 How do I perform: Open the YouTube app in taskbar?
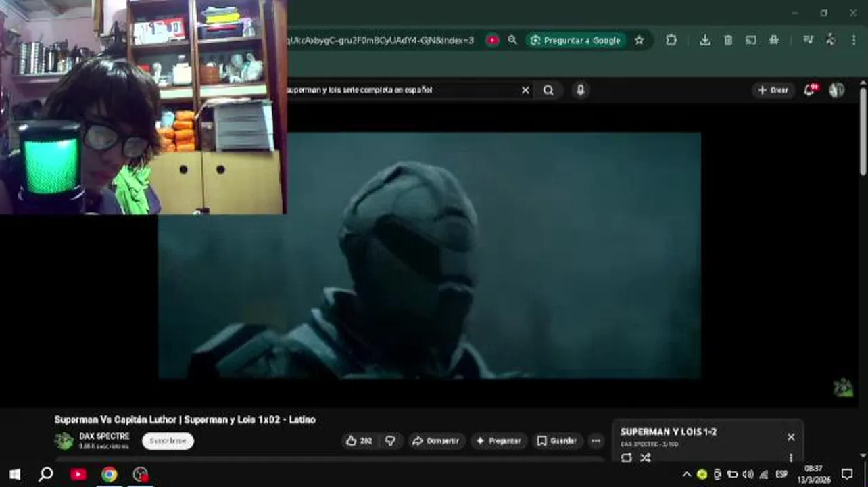pyautogui.click(x=78, y=474)
